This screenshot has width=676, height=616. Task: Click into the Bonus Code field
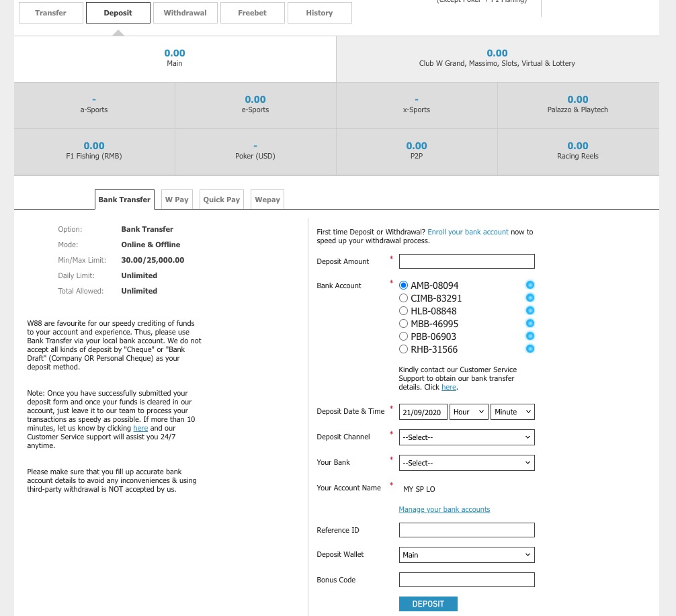[467, 580]
